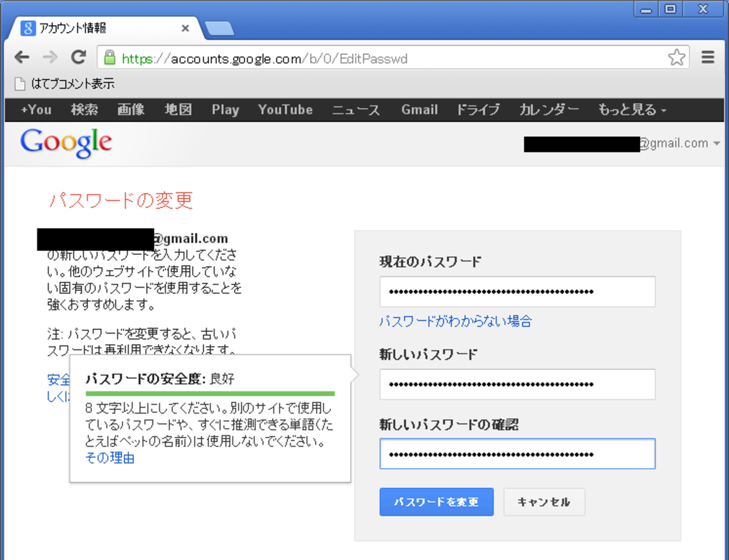Minimize the Chrome window
Screen dimensions: 729x560
[x=647, y=10]
